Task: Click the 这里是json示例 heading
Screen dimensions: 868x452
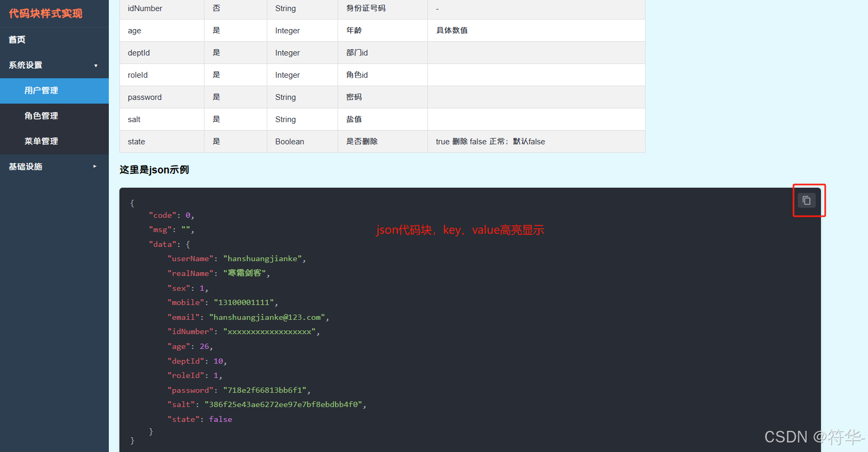Action: pyautogui.click(x=154, y=170)
